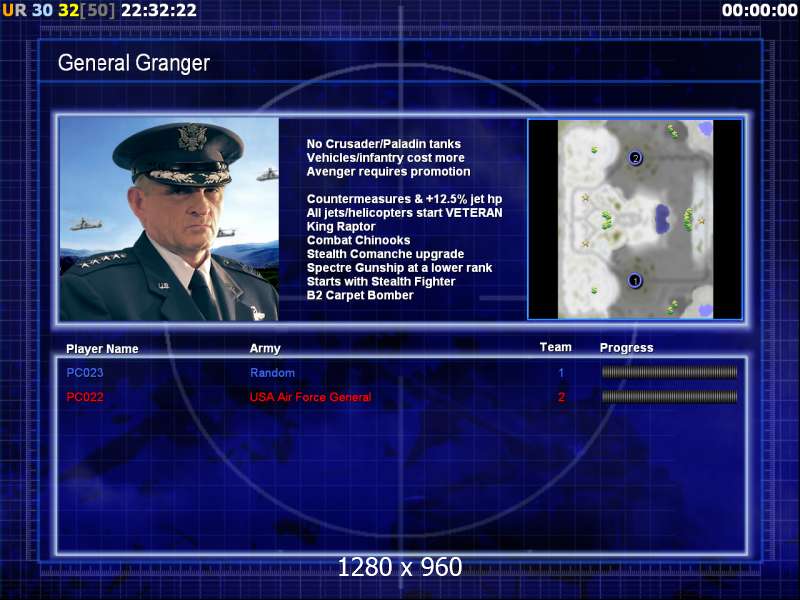Click the 00:00:00 game timer
800x600 pixels.
759,10
